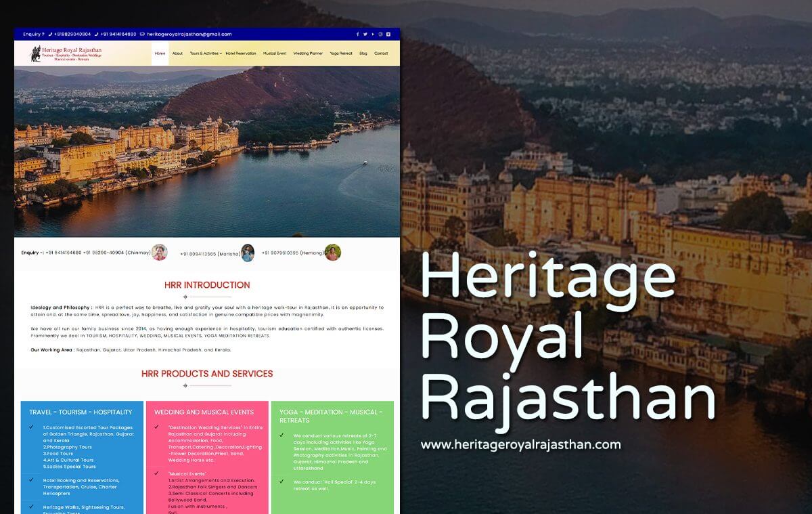Open the Musical Event page
Image resolution: width=812 pixels, height=514 pixels.
[275, 53]
